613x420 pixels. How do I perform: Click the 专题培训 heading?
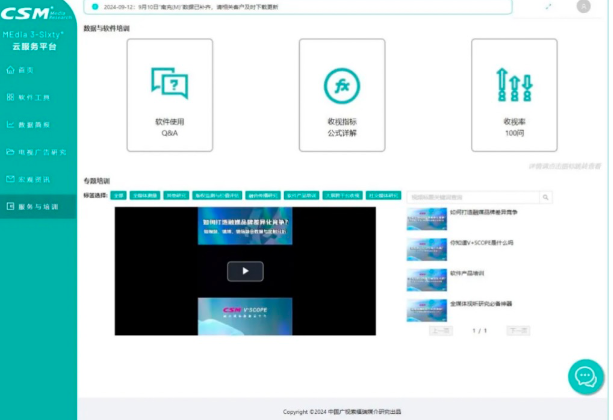coord(97,181)
